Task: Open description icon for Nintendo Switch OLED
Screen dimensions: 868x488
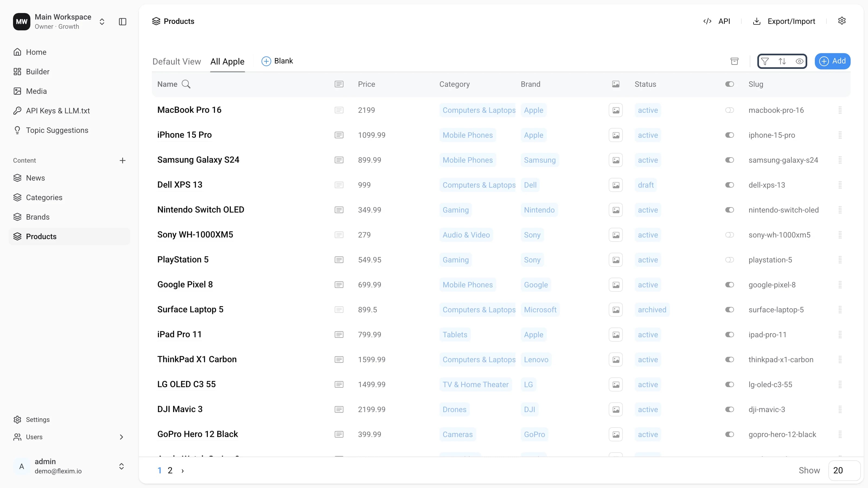Action: click(x=339, y=210)
